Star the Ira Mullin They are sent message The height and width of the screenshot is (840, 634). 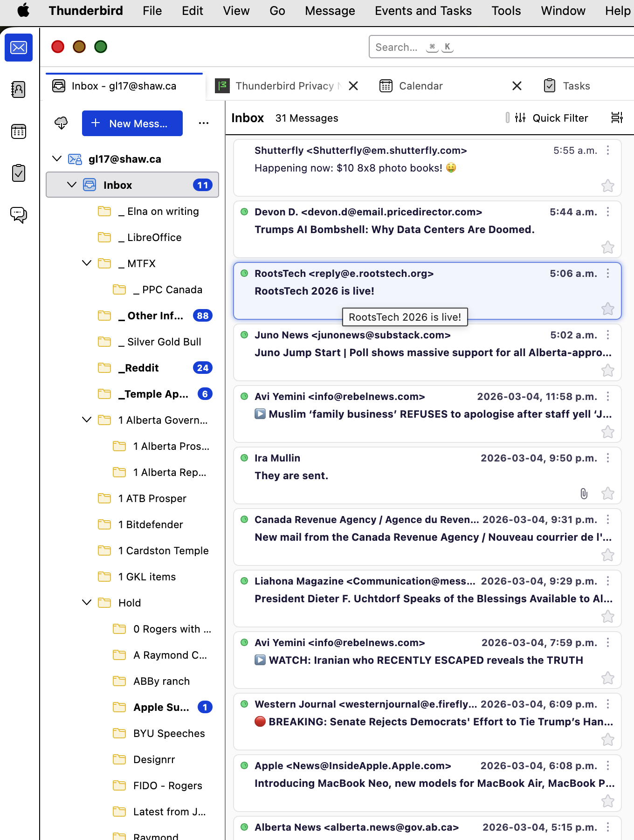(608, 493)
